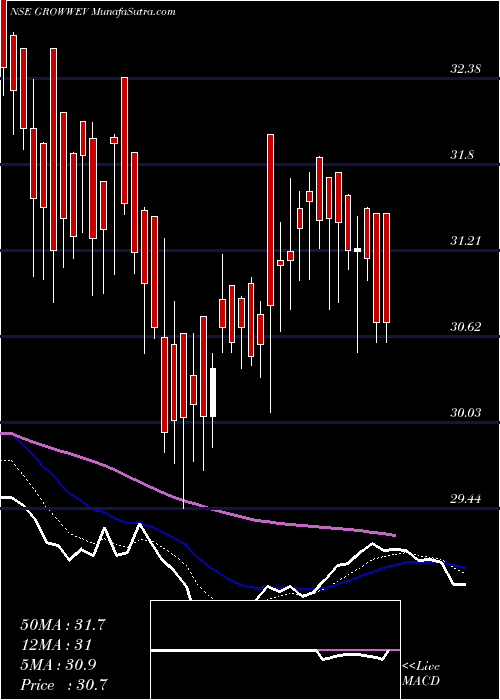Click the 31.21 price level label
This screenshot has width=500, height=700.
[465, 241]
